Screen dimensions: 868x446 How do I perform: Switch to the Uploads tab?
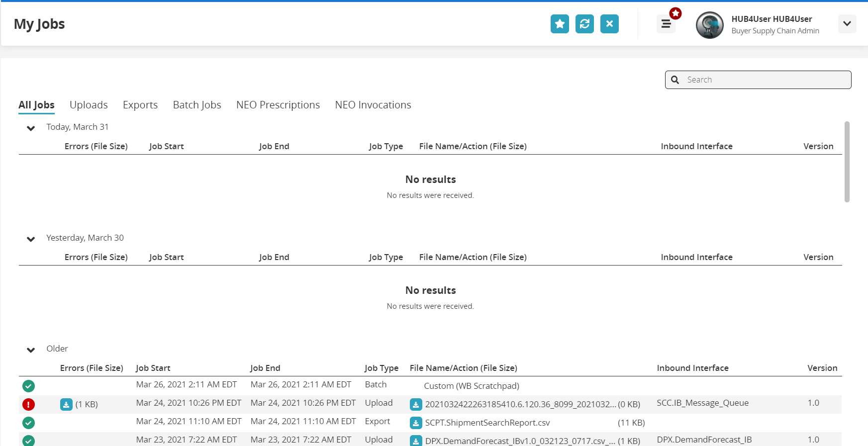click(89, 105)
